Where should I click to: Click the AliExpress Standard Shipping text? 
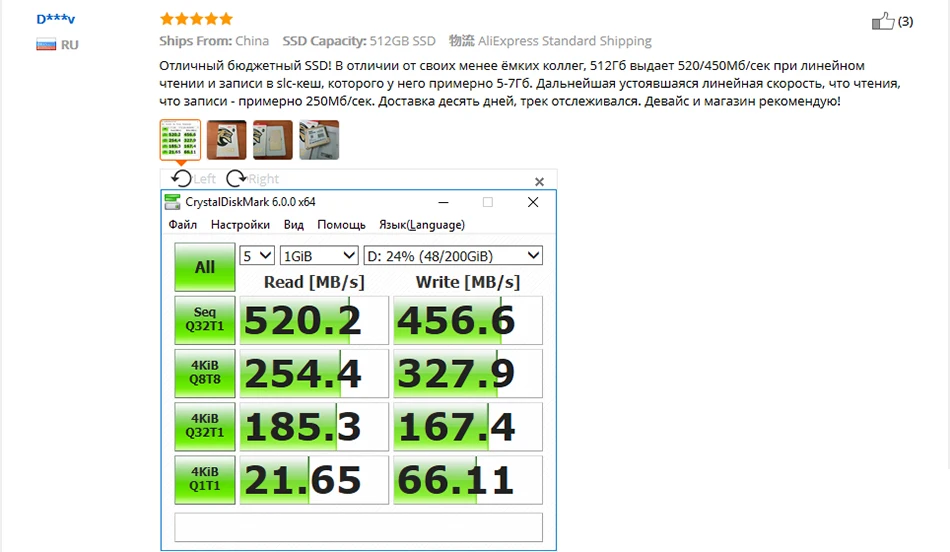click(x=565, y=41)
